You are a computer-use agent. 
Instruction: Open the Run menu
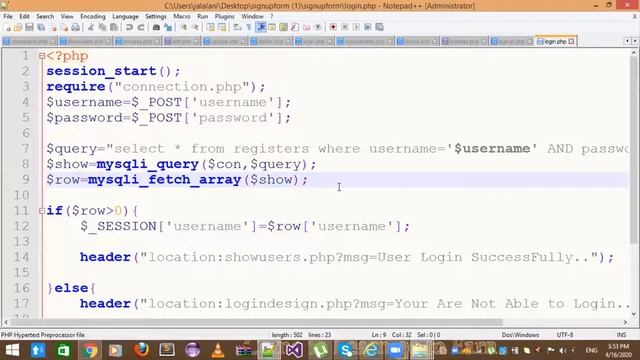click(202, 16)
